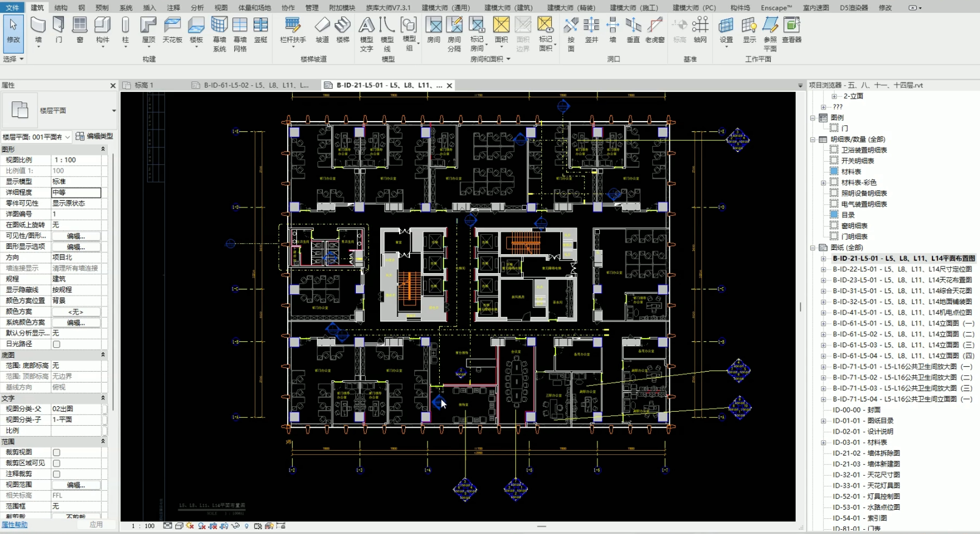Viewport: 980px width, 534px height.
Task: Choose the 楼梯 (Stair) tool
Action: [343, 29]
